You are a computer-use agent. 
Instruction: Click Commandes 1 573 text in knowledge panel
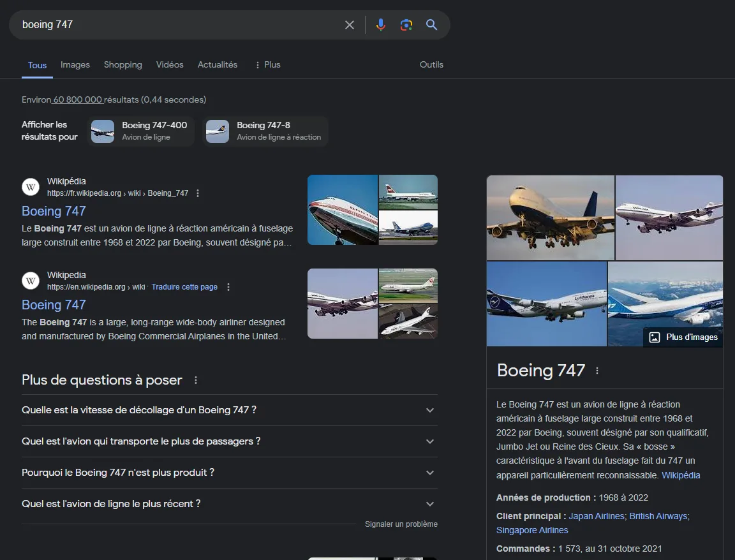click(x=579, y=549)
